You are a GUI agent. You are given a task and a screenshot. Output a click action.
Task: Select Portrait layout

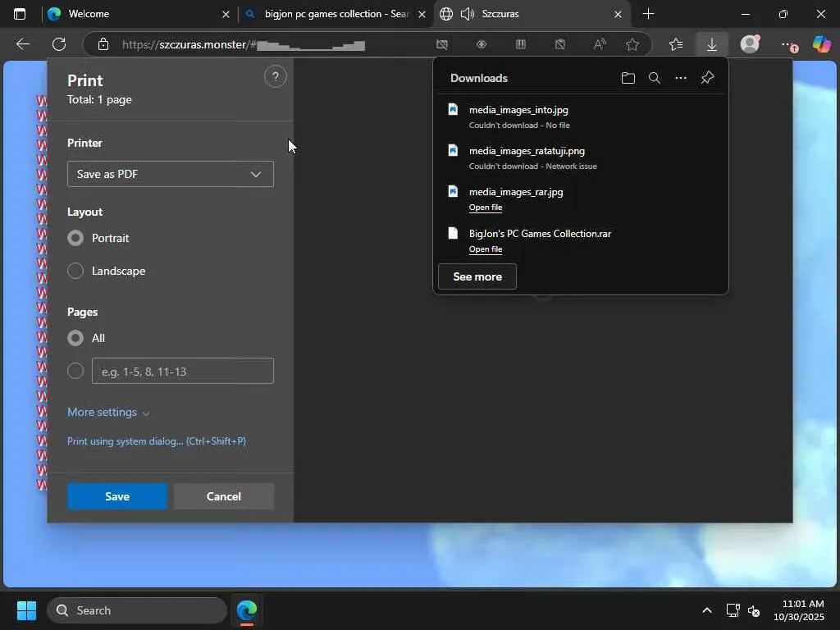[x=75, y=238]
